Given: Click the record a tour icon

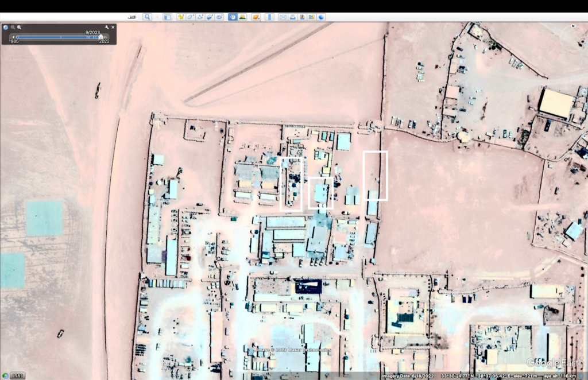Looking at the screenshot, I should (219, 17).
